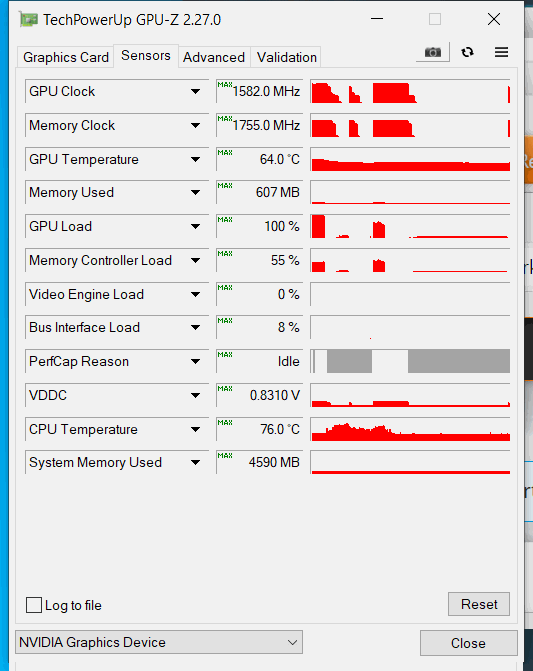Image resolution: width=533 pixels, height=671 pixels.
Task: Click the Reset button
Action: tap(479, 604)
